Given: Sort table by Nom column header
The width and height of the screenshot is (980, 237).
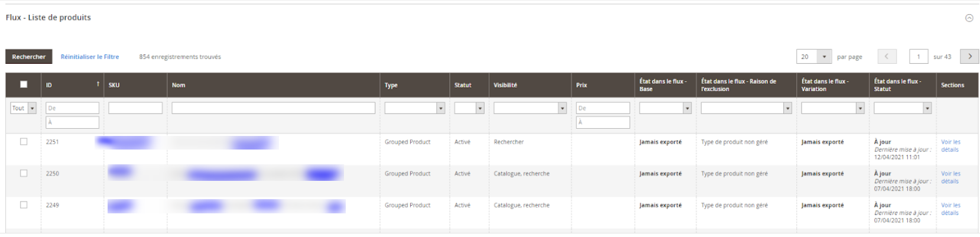Looking at the screenshot, I should point(179,85).
